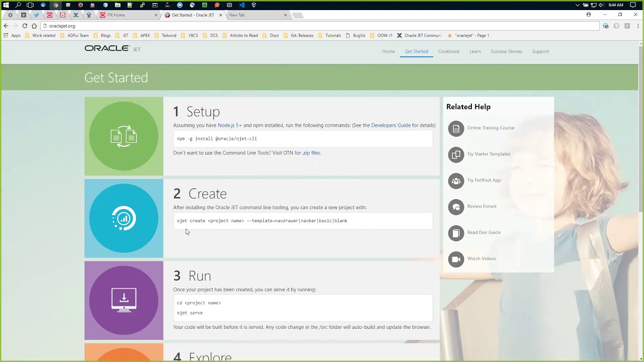Click the blue Create circle icon
Image resolution: width=644 pixels, height=362 pixels.
(x=124, y=218)
